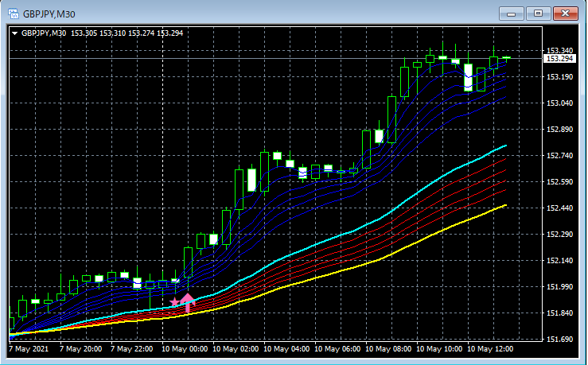Select the 151.990 price level label
The image size is (588, 365).
coord(559,287)
